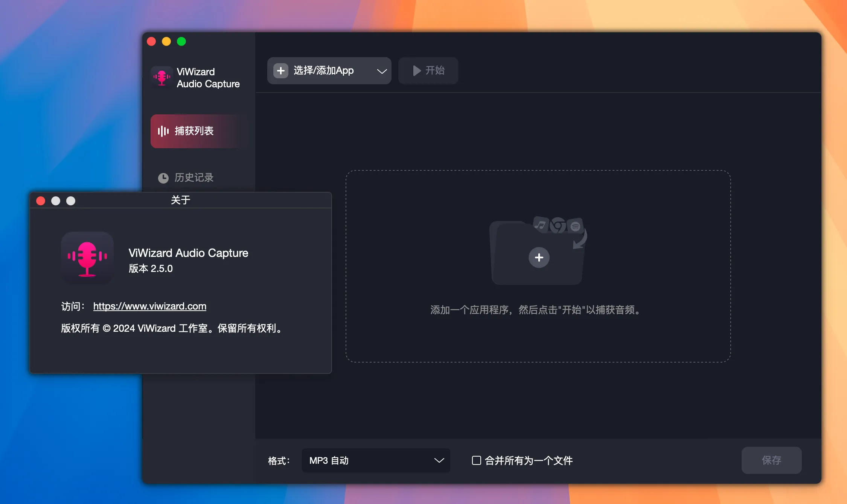Click the music note app icon on folder

(x=541, y=225)
